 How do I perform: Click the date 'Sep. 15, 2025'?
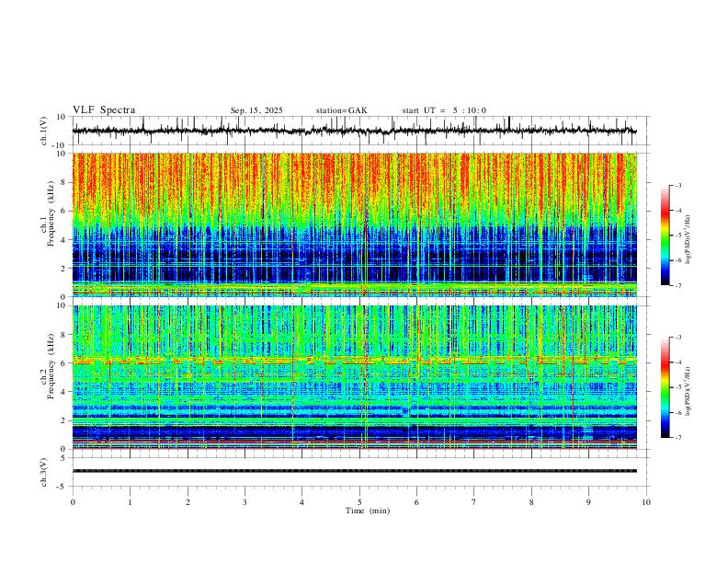256,110
